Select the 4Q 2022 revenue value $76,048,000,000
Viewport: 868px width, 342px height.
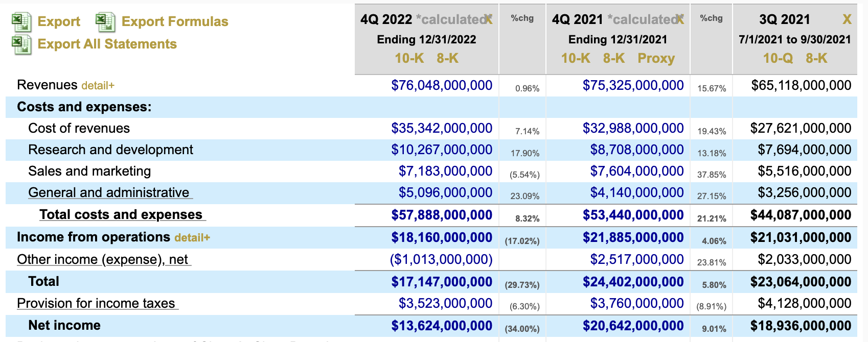442,85
